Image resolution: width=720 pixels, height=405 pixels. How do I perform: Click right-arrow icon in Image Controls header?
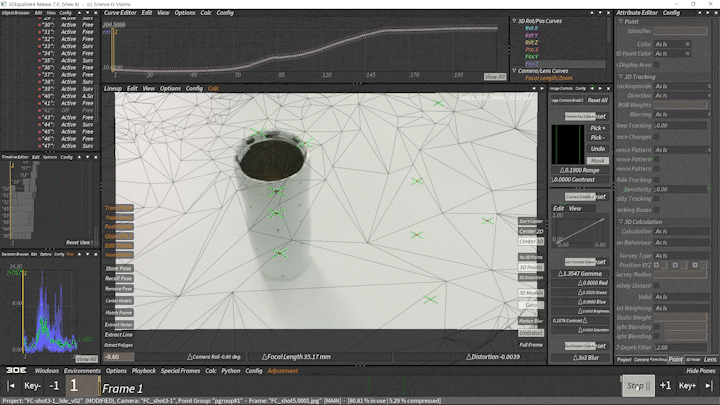click(600, 88)
